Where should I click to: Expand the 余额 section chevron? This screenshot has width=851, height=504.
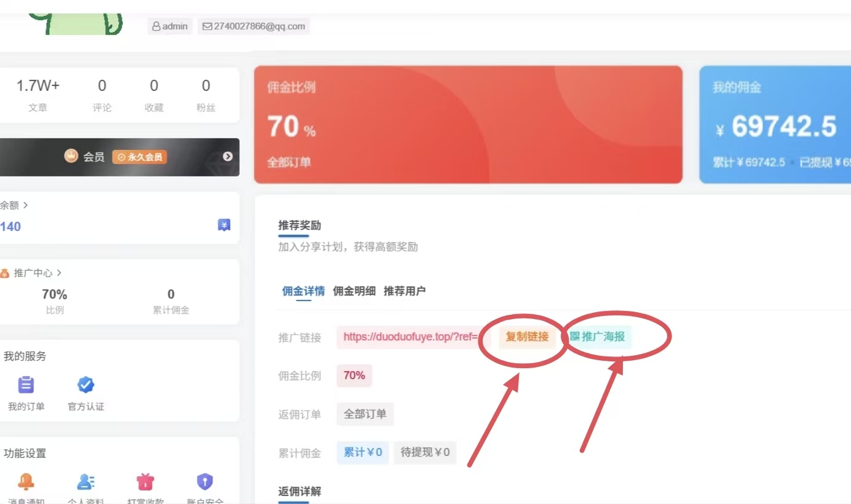click(x=25, y=205)
